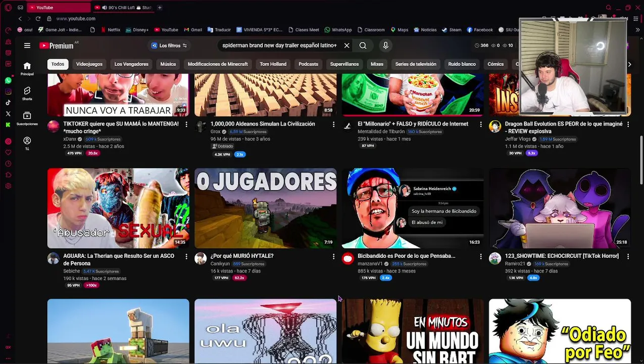Image resolution: width=644 pixels, height=364 pixels.
Task: Show more chips with the right arrow
Action: (629, 64)
